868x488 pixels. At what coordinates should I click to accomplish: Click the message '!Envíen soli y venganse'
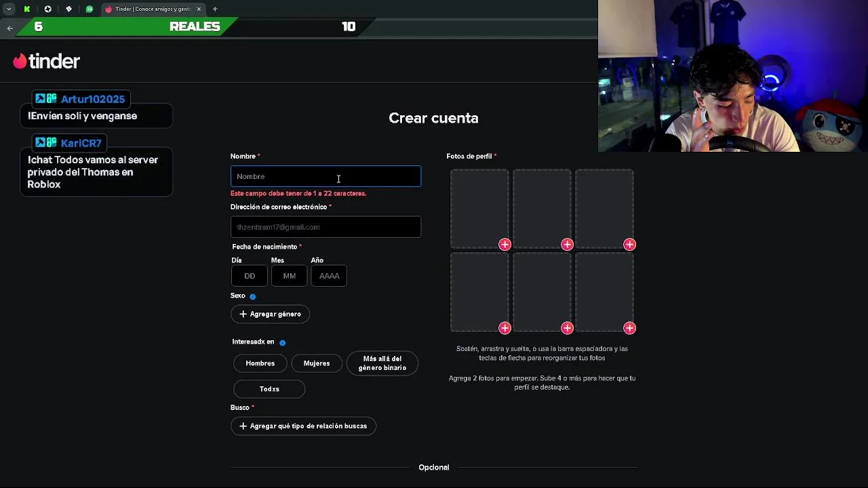(x=82, y=116)
